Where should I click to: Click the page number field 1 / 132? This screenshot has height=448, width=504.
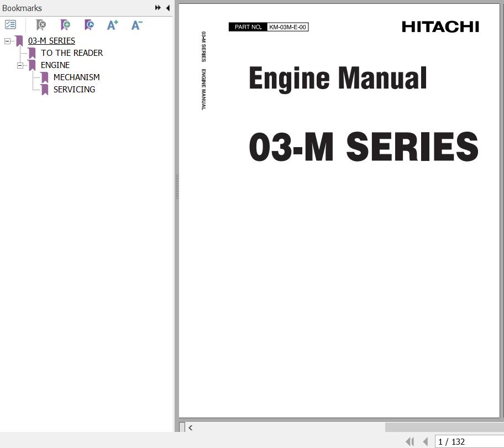[469, 441]
